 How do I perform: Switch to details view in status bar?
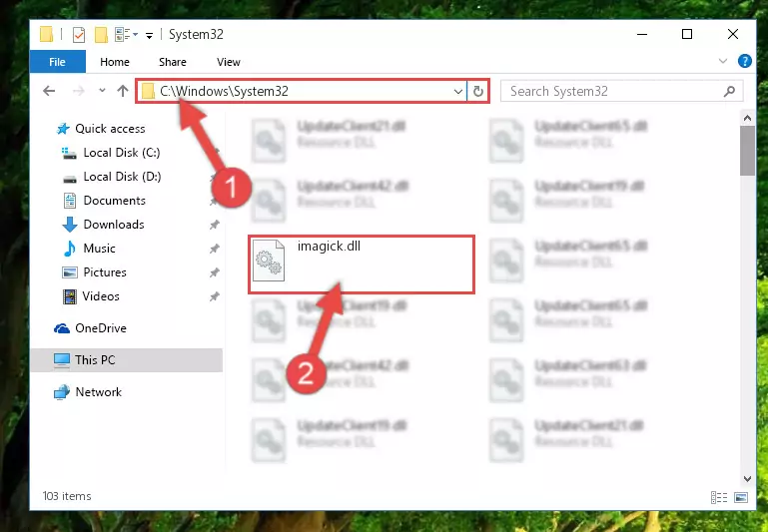(x=718, y=498)
